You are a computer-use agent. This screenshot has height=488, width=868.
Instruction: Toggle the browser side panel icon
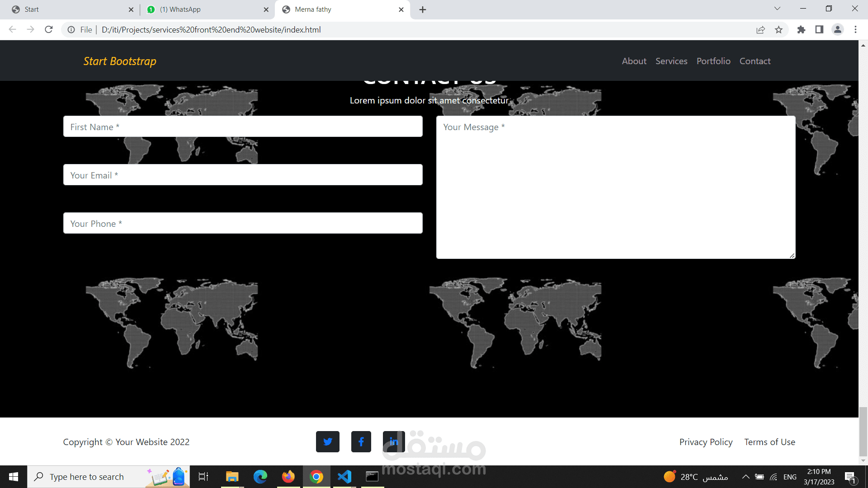[819, 30]
